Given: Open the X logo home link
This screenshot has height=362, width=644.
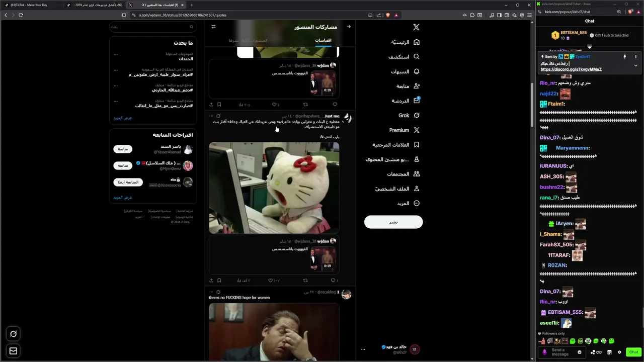Looking at the screenshot, I should tap(416, 27).
